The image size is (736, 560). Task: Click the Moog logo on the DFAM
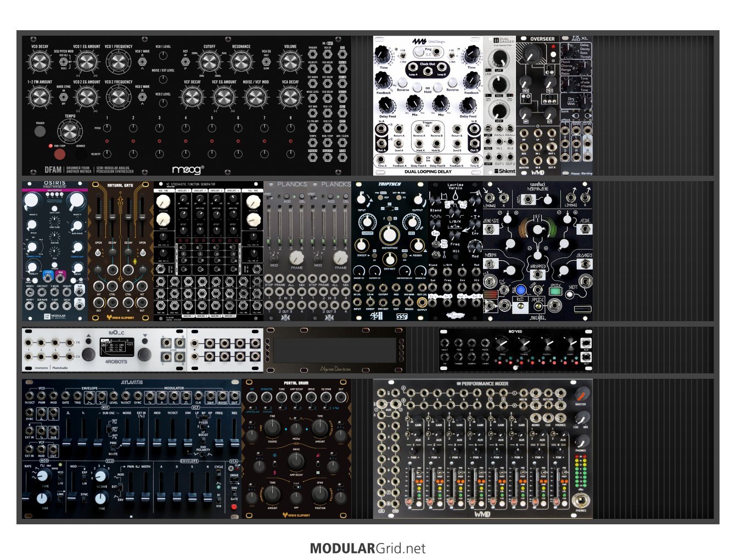tap(188, 170)
